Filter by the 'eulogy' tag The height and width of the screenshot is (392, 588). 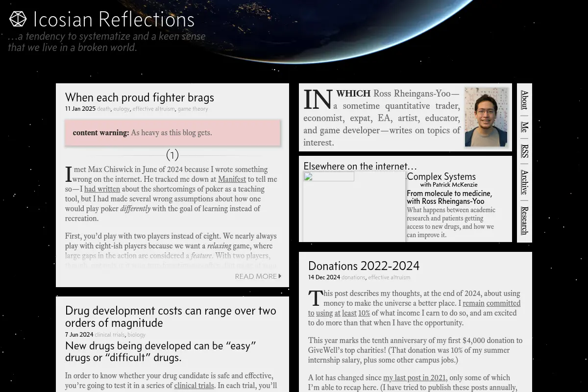[x=122, y=109]
